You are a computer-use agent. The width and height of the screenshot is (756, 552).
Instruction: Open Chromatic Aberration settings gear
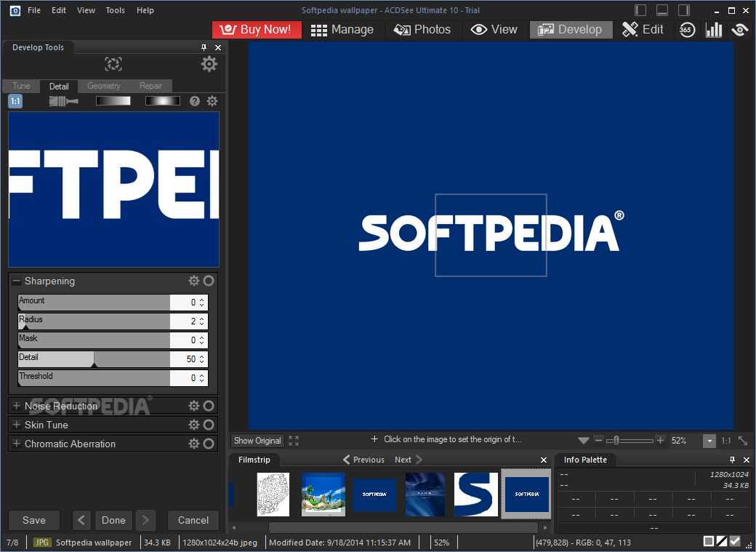[x=194, y=444]
